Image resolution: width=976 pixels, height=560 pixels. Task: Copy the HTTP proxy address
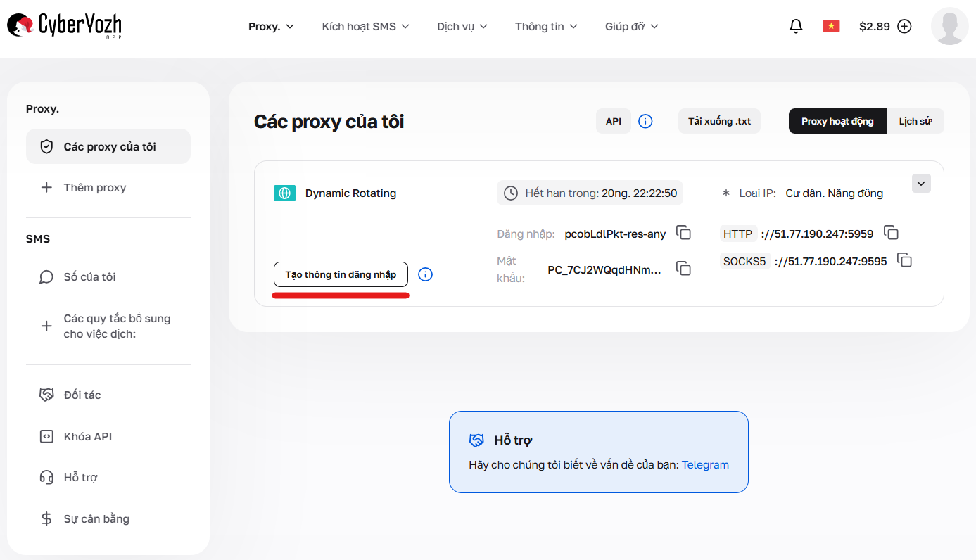[x=892, y=232]
